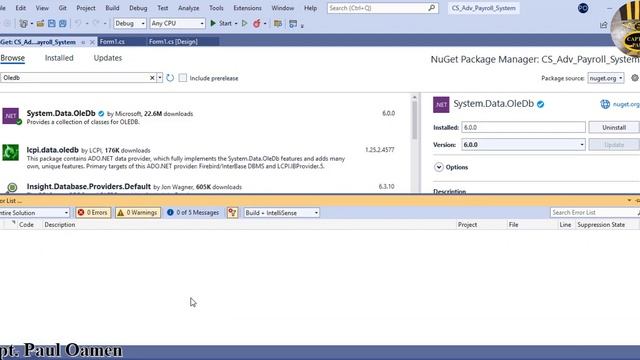Open the Analyze menu
Image resolution: width=640 pixels, height=360 pixels.
[x=189, y=8]
